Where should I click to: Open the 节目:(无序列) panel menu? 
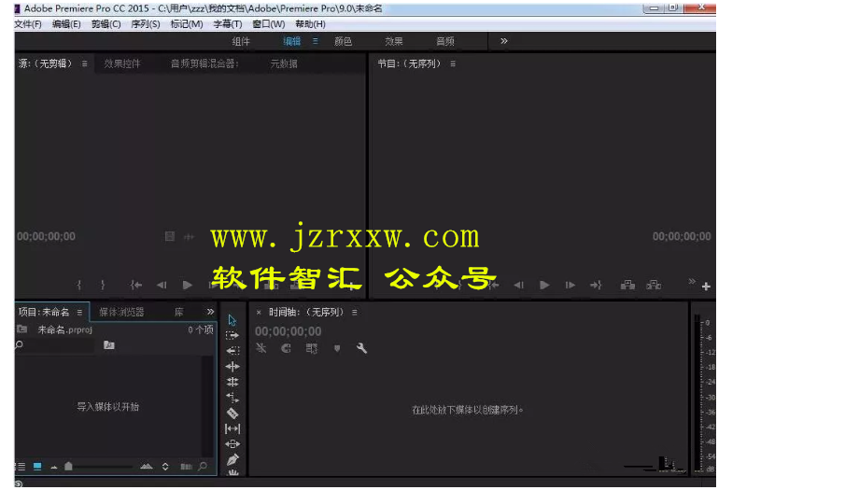pyautogui.click(x=453, y=64)
